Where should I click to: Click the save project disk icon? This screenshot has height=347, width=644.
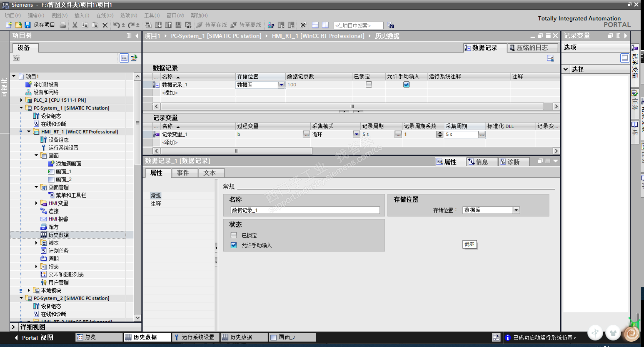[28, 25]
